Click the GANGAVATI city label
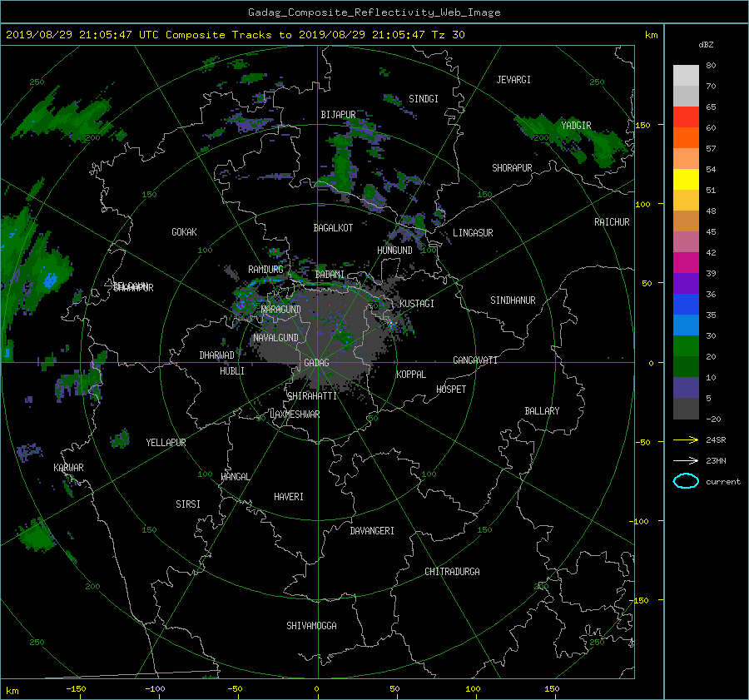The height and width of the screenshot is (700, 749). coord(475,360)
